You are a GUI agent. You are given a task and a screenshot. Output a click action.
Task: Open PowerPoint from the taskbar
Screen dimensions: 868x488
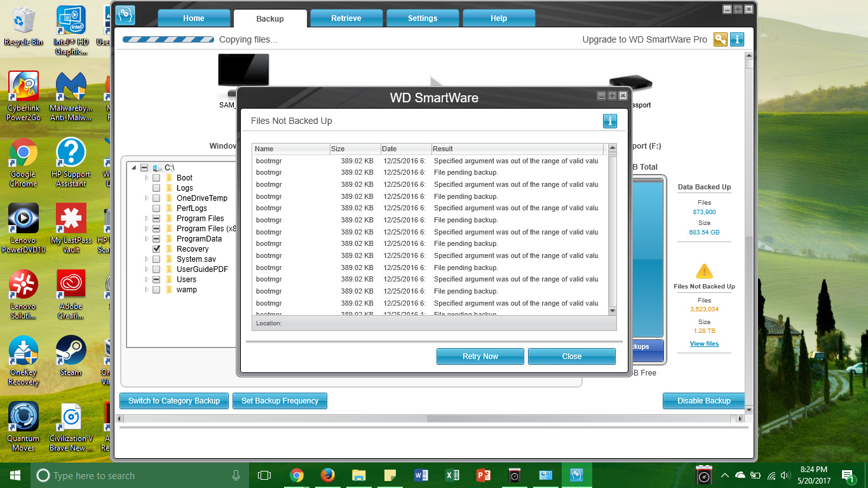[x=483, y=475]
